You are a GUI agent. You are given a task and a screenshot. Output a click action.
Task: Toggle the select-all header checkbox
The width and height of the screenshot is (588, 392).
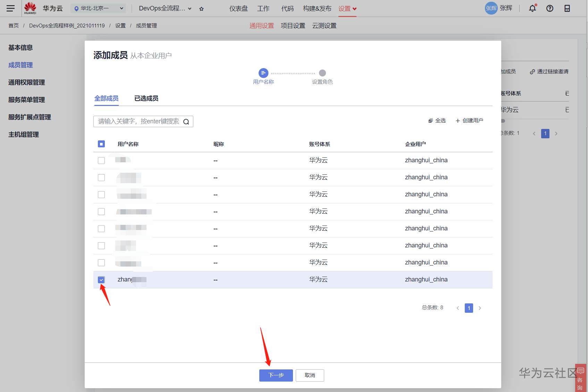pos(101,144)
